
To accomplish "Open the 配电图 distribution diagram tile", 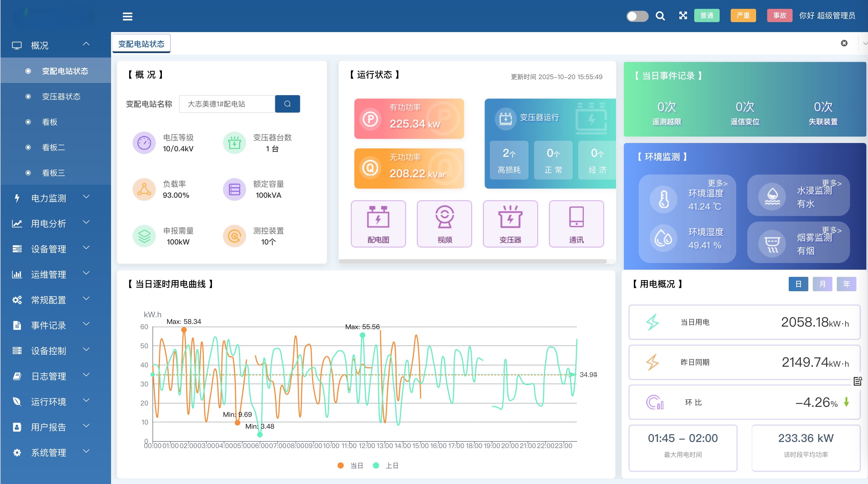I will pyautogui.click(x=378, y=224).
